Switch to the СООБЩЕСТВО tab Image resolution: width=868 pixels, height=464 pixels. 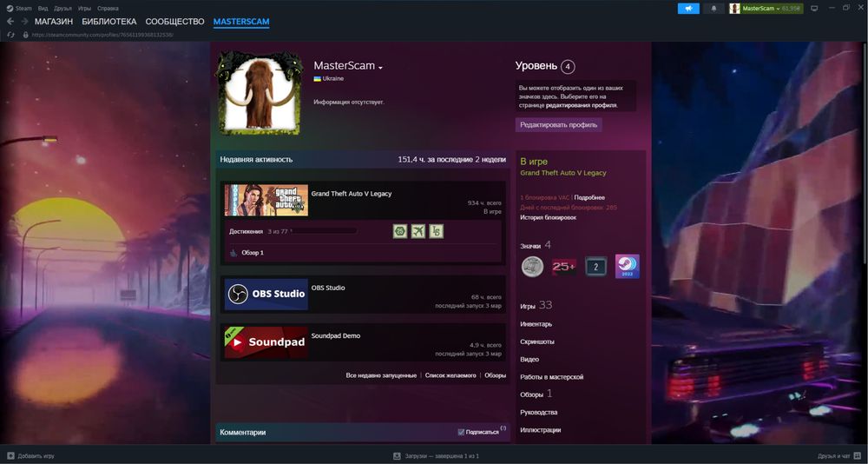pyautogui.click(x=175, y=22)
